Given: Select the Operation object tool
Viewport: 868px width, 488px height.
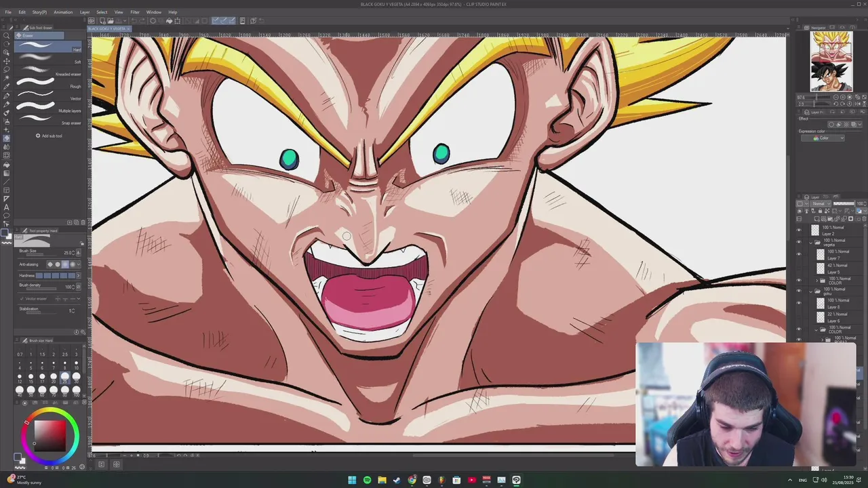Looking at the screenshot, I should 6,52.
